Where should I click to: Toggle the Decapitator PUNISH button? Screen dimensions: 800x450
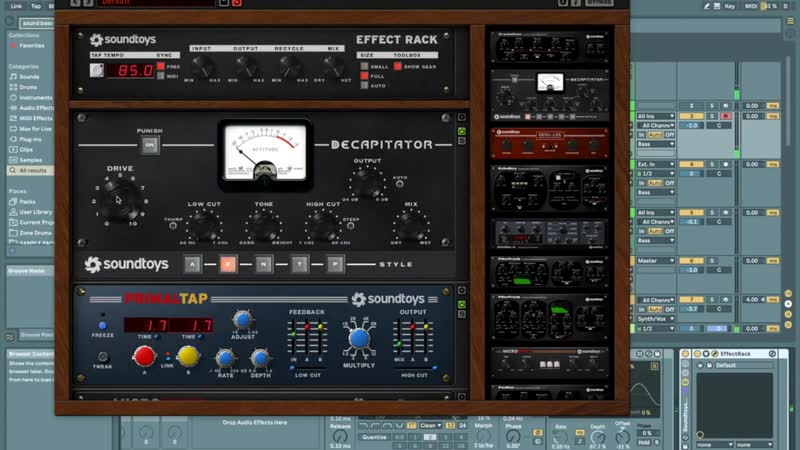click(149, 145)
